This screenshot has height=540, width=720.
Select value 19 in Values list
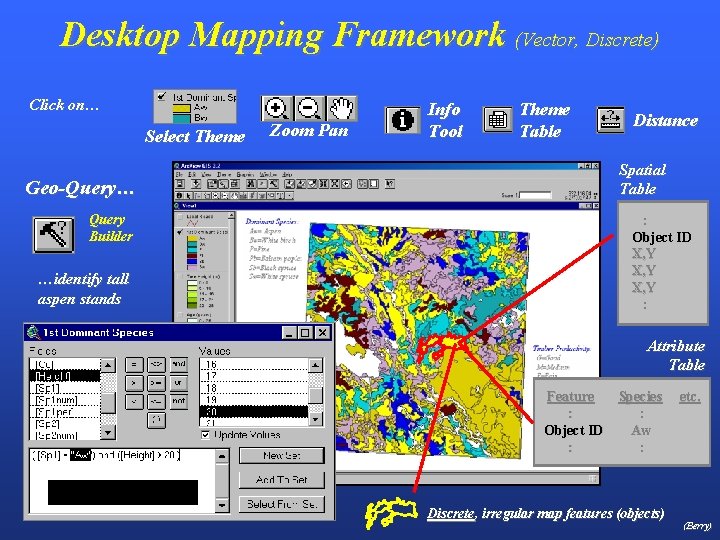[x=254, y=400]
